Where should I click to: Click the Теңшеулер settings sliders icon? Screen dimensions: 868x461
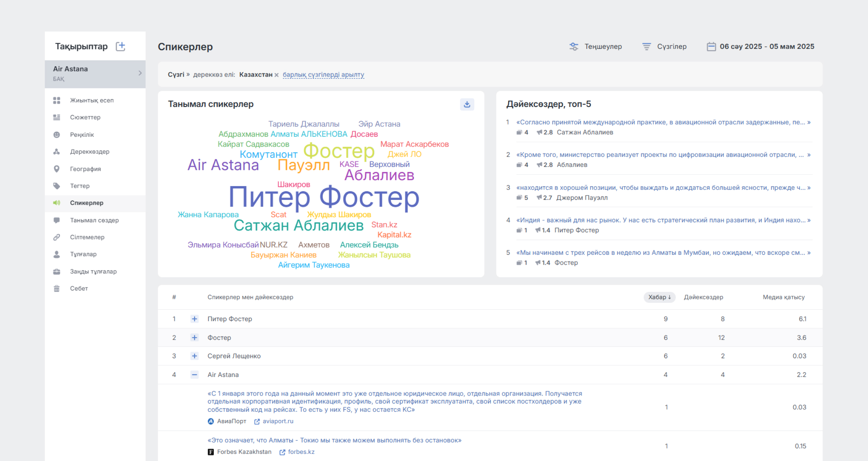point(574,47)
